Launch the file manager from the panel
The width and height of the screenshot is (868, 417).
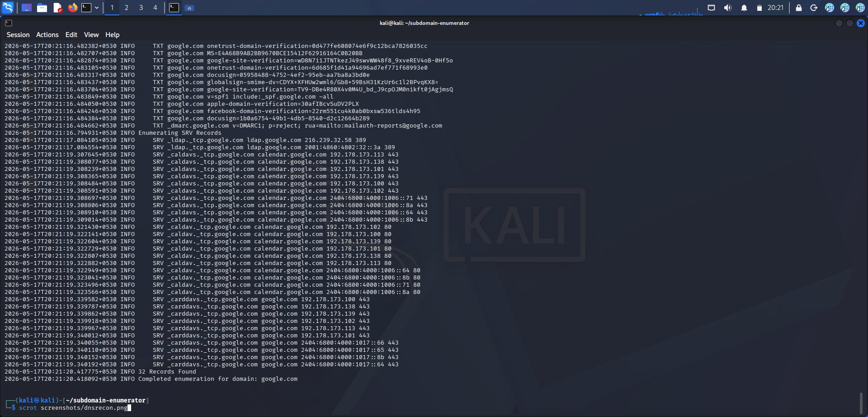point(42,8)
